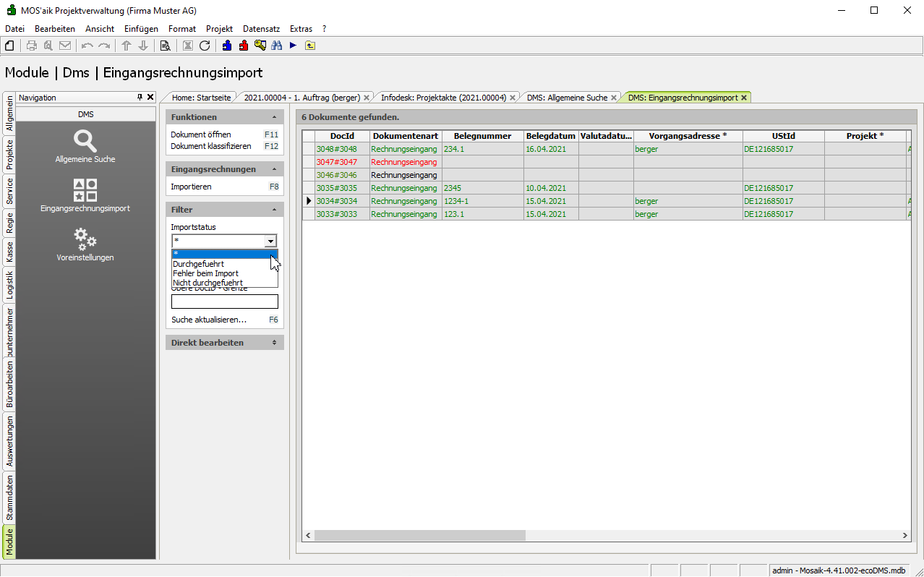The width and height of the screenshot is (924, 577).
Task: Click Importieren in Eingangsrechnungen
Action: [x=191, y=187]
